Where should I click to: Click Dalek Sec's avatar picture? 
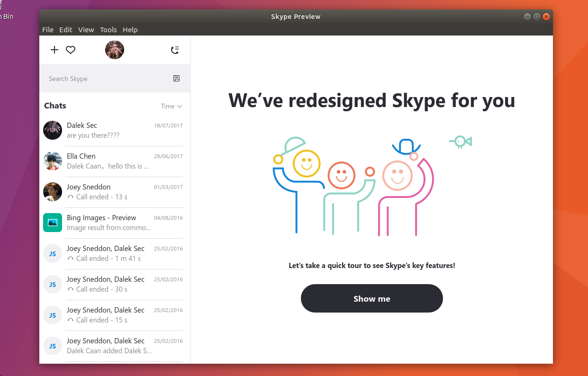pos(53,130)
